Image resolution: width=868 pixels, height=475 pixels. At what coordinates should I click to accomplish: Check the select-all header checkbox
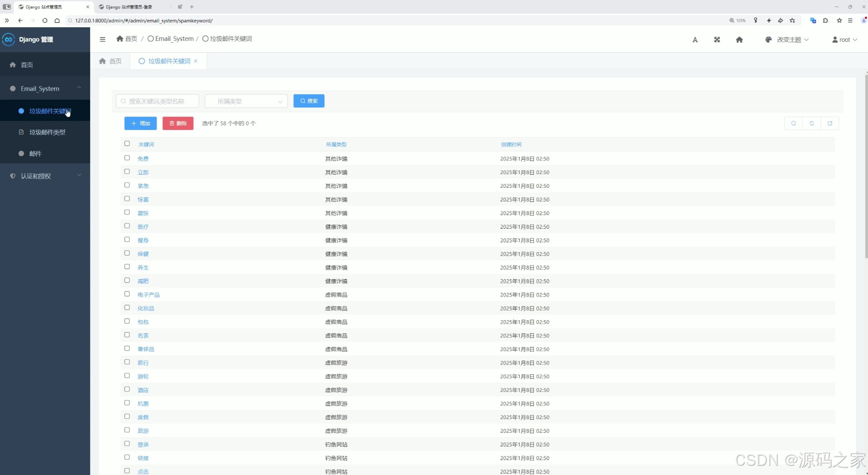pyautogui.click(x=127, y=144)
